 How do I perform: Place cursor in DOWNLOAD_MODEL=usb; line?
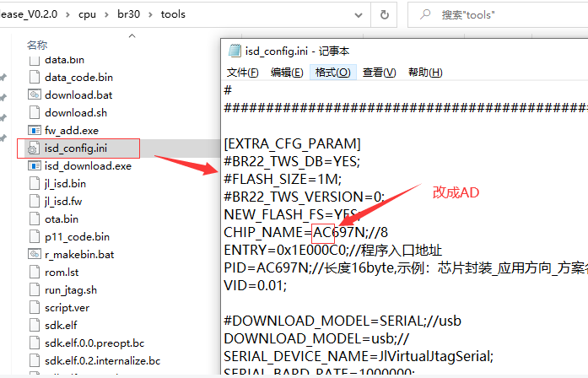pos(316,338)
